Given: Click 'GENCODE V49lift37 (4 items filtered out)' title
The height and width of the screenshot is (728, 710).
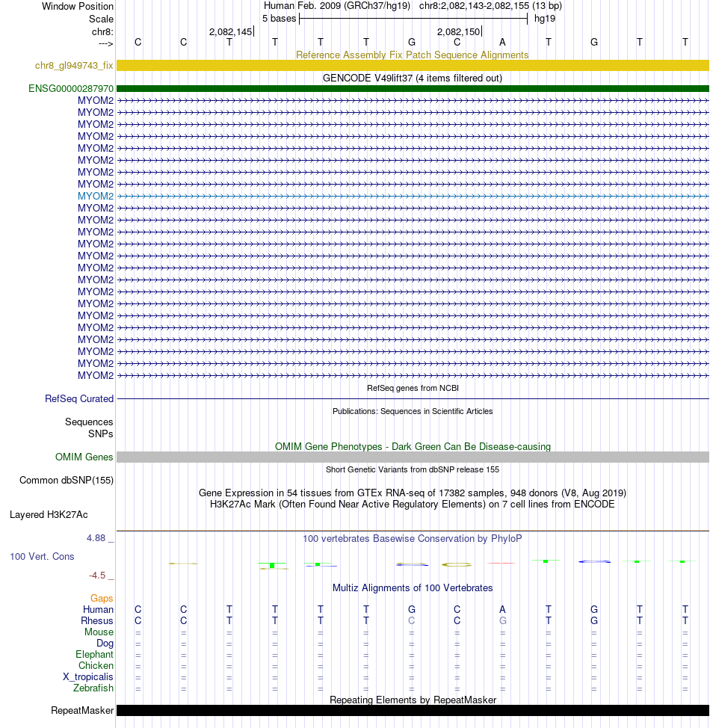Looking at the screenshot, I should pos(413,78).
